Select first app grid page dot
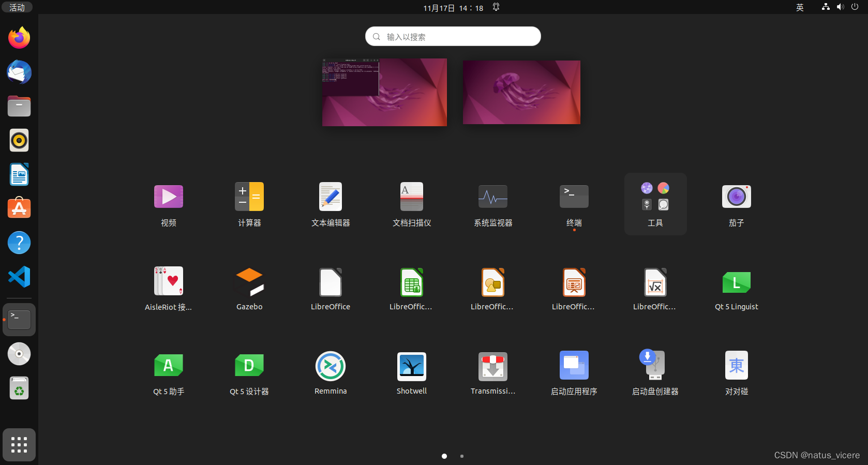 pyautogui.click(x=444, y=456)
